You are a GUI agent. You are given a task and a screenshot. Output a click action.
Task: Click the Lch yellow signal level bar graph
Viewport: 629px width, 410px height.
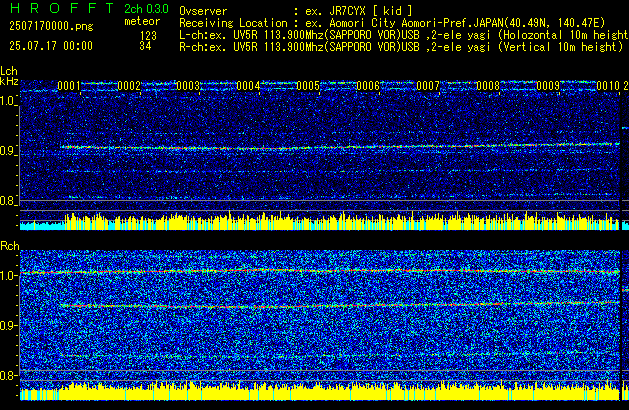click(x=319, y=222)
